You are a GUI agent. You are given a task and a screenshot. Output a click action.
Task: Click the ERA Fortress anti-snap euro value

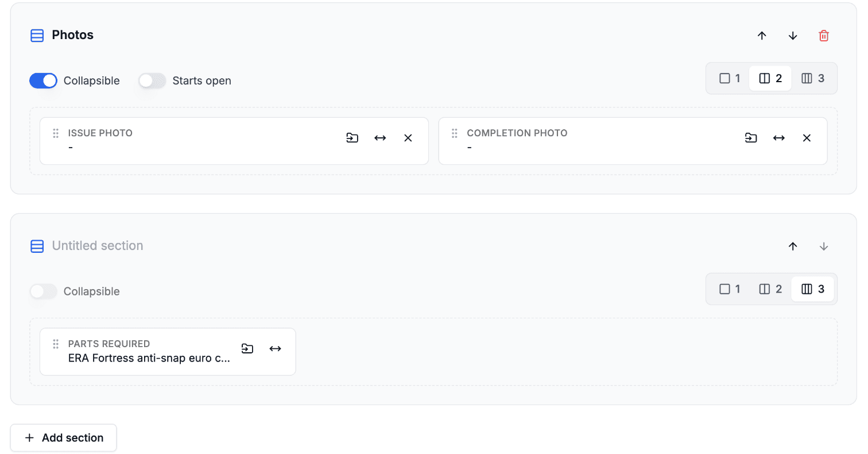[x=149, y=358]
